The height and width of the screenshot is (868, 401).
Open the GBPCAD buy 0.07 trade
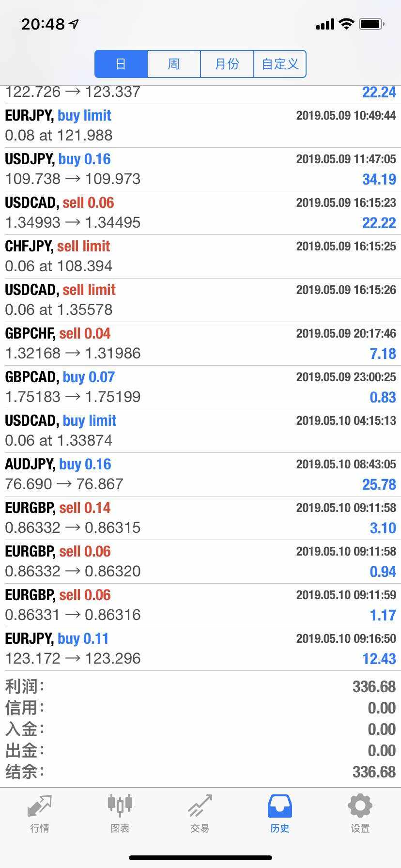(200, 387)
